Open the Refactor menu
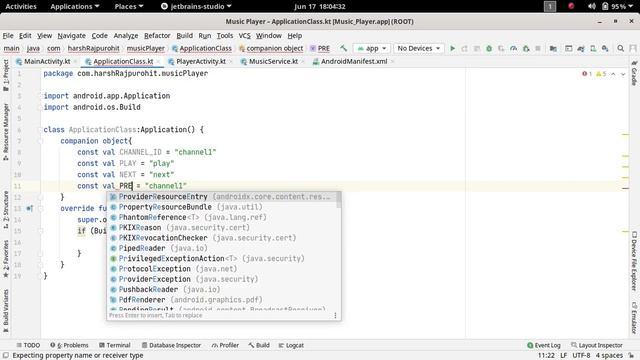 pyautogui.click(x=157, y=36)
